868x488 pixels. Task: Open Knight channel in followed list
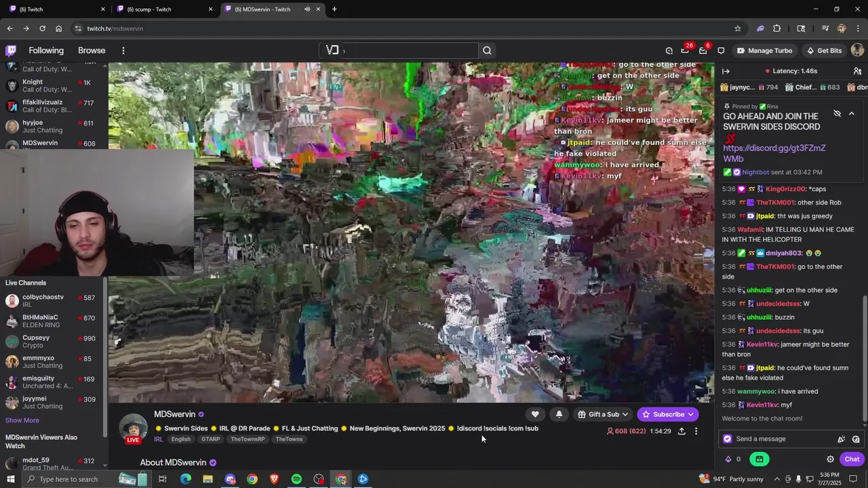(x=52, y=85)
